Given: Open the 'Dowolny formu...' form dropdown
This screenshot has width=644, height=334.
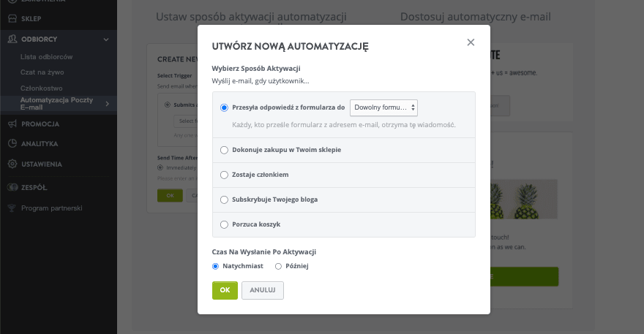Looking at the screenshot, I should click(x=383, y=107).
